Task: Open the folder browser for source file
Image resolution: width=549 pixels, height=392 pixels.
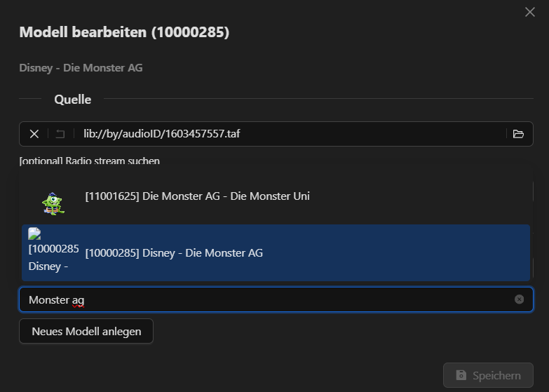Action: pos(518,134)
